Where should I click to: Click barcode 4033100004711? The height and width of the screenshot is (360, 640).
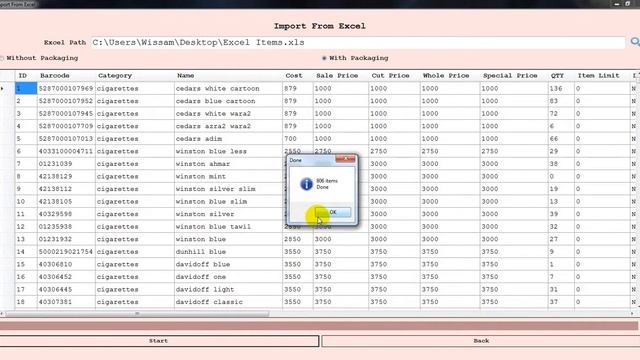(66, 151)
